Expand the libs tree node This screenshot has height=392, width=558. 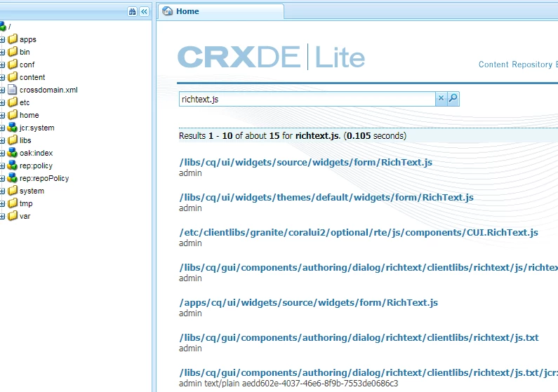[x=2, y=141]
